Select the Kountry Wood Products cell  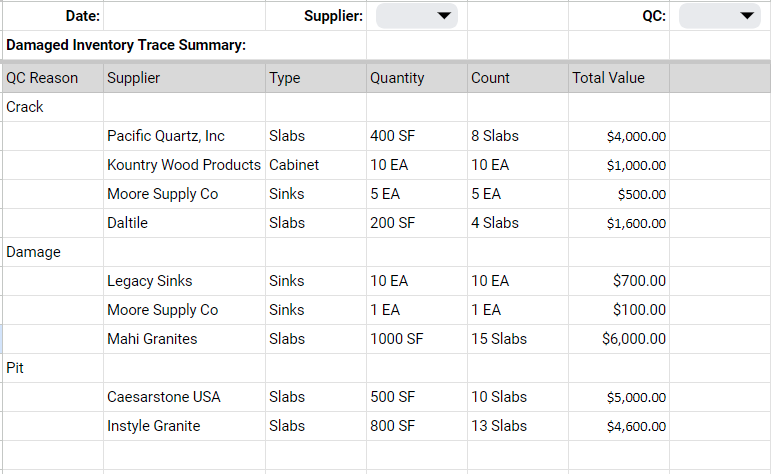tap(184, 165)
